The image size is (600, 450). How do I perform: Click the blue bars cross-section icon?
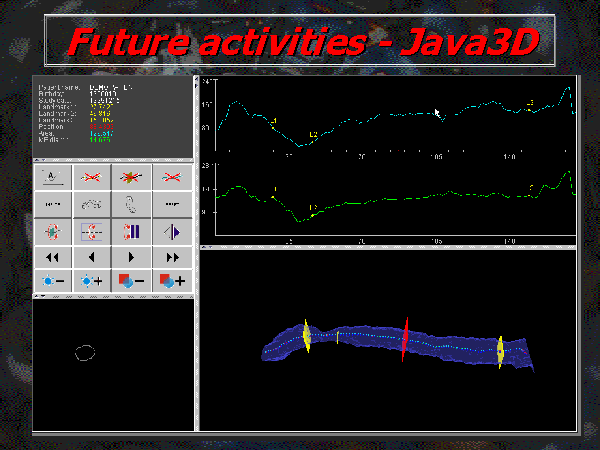131,231
